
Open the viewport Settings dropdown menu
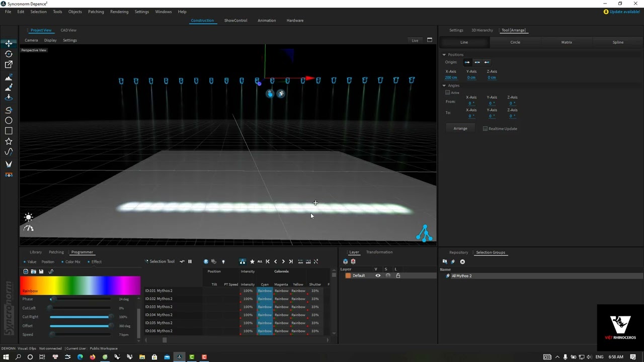(x=70, y=40)
